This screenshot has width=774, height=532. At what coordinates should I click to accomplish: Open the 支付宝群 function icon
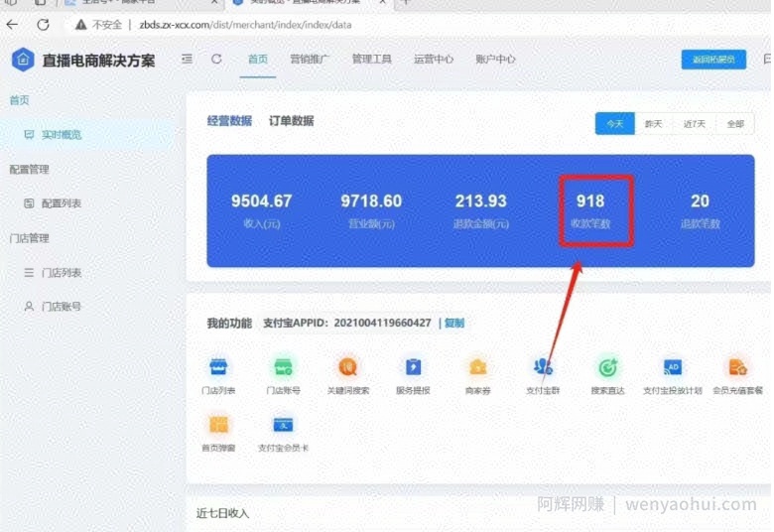coord(543,367)
